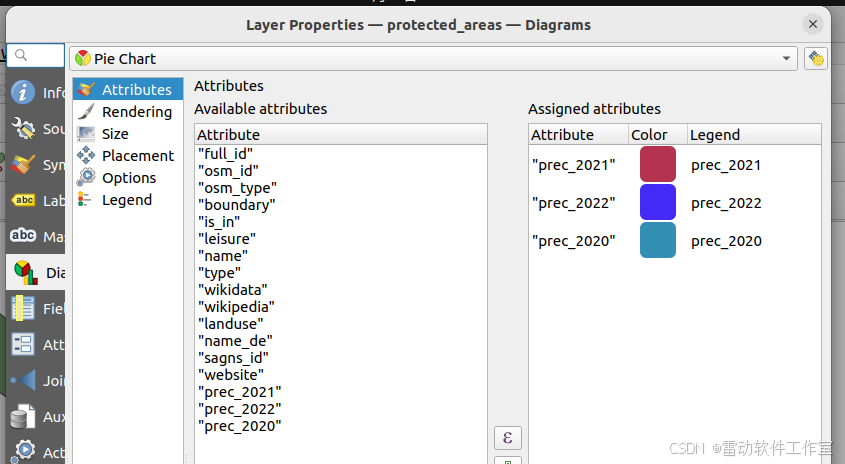
Task: Click the expression epsilon button
Action: (508, 438)
